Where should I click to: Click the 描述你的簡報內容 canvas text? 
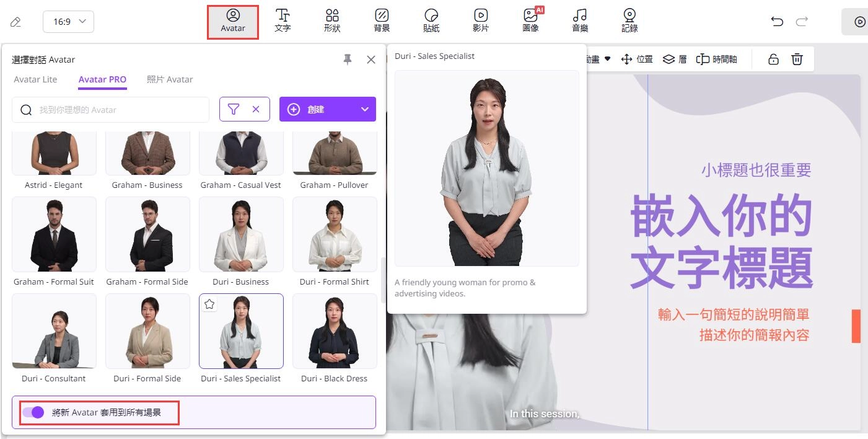755,335
